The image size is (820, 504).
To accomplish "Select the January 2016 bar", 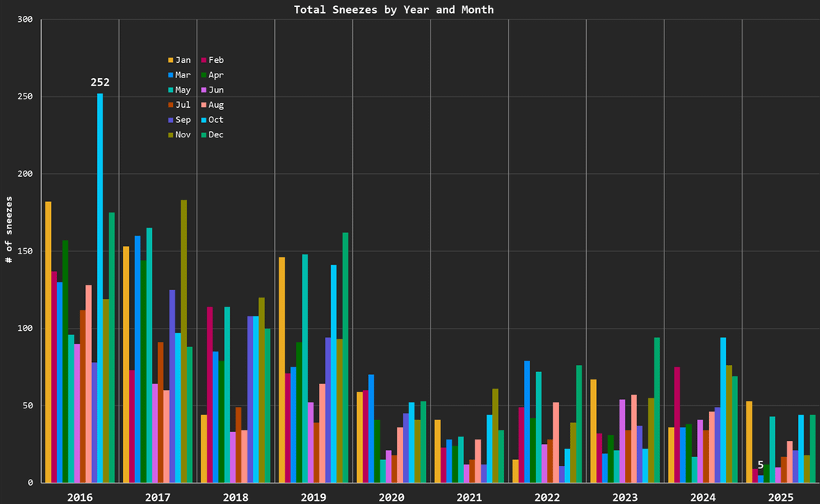I will (x=49, y=342).
